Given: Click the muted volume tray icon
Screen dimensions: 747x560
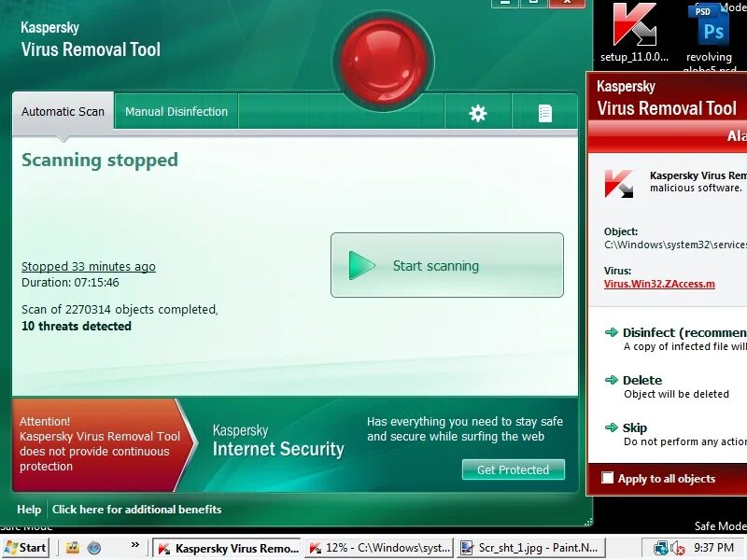Looking at the screenshot, I should click(x=678, y=549).
